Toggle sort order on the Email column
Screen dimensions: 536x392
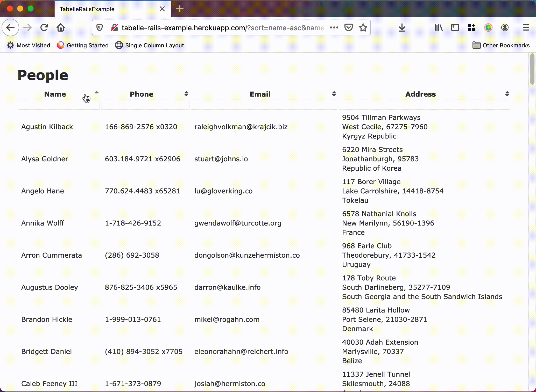(x=334, y=94)
